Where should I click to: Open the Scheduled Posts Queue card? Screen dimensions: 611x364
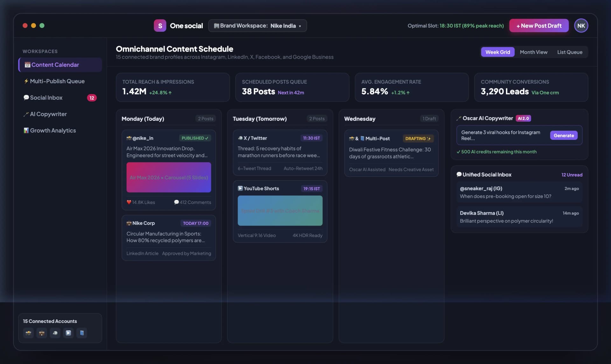click(292, 87)
